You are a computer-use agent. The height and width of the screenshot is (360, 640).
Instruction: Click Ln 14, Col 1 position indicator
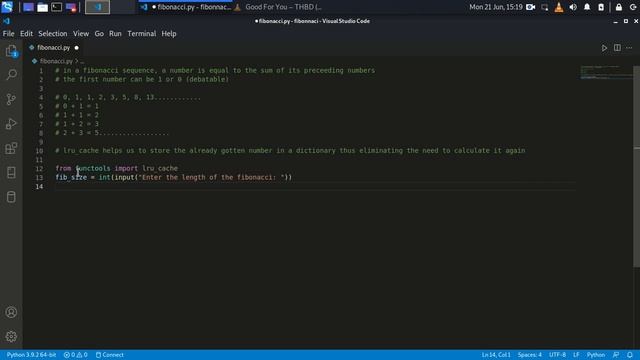coord(496,355)
